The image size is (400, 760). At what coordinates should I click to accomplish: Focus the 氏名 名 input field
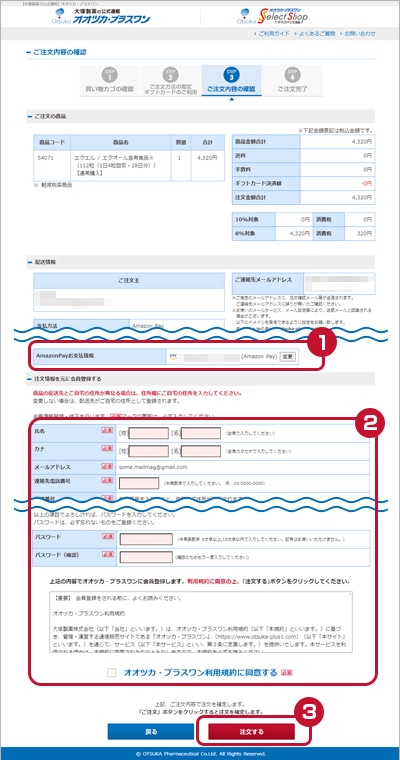coord(201,433)
